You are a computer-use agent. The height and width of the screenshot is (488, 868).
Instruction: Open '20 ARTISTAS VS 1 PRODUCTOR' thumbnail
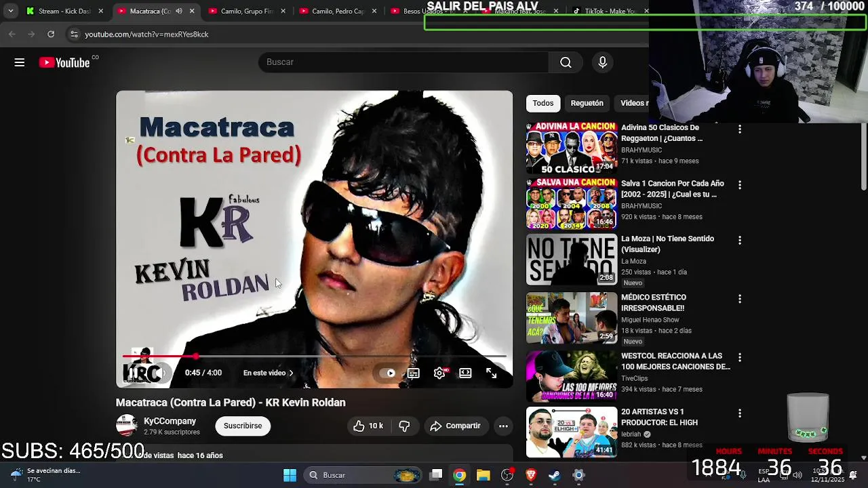click(x=572, y=432)
